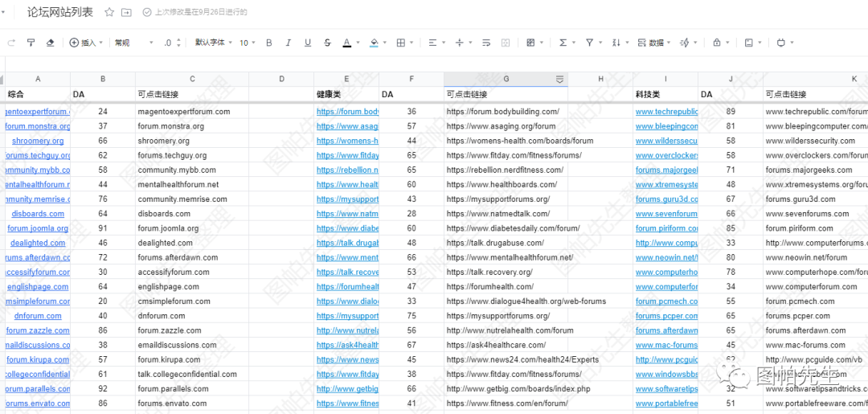868x414 pixels.
Task: Select the DA value 91 for forum.joomla.org
Action: click(x=103, y=228)
